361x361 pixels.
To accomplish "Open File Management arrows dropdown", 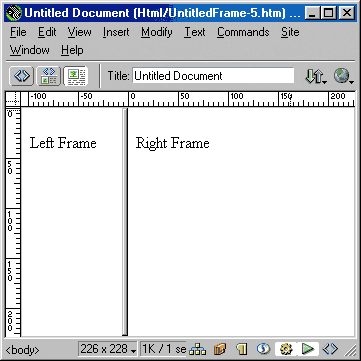I will [x=315, y=77].
